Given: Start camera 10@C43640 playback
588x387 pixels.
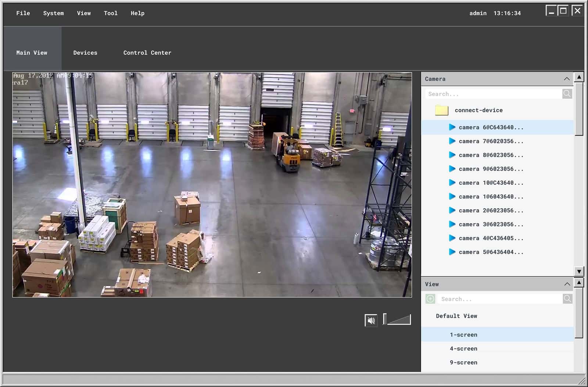Looking at the screenshot, I should (x=452, y=183).
